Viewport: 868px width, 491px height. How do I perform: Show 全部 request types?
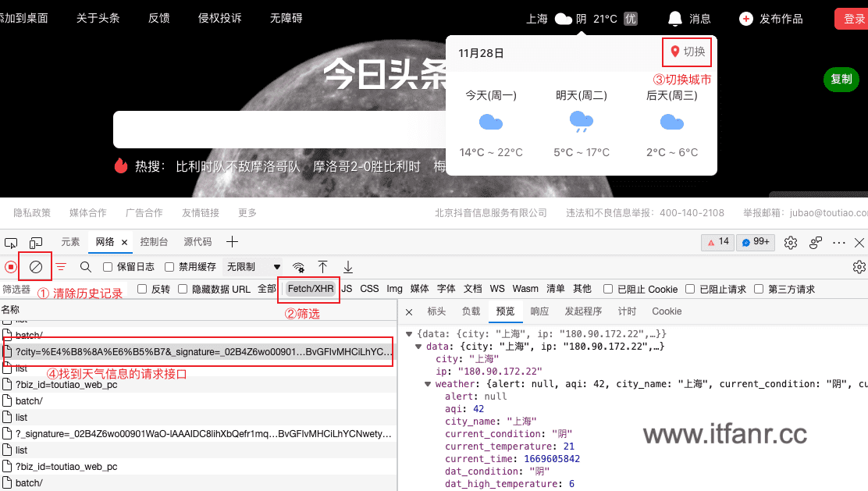pos(267,289)
